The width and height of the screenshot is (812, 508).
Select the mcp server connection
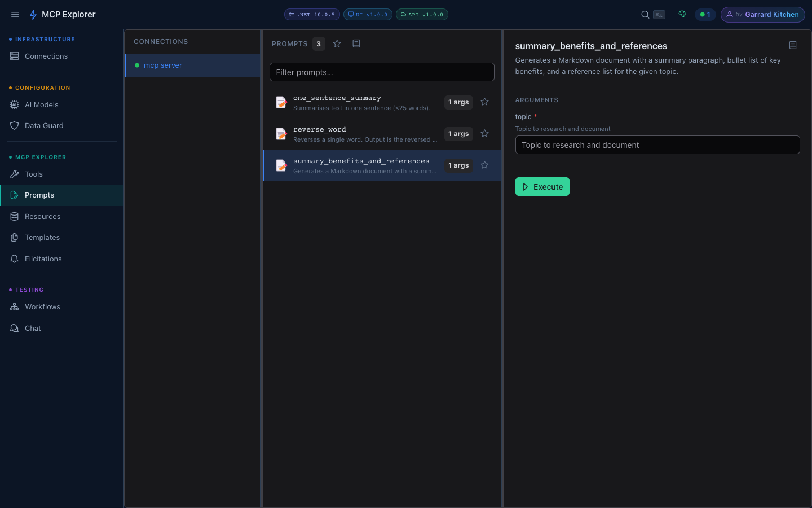point(163,65)
